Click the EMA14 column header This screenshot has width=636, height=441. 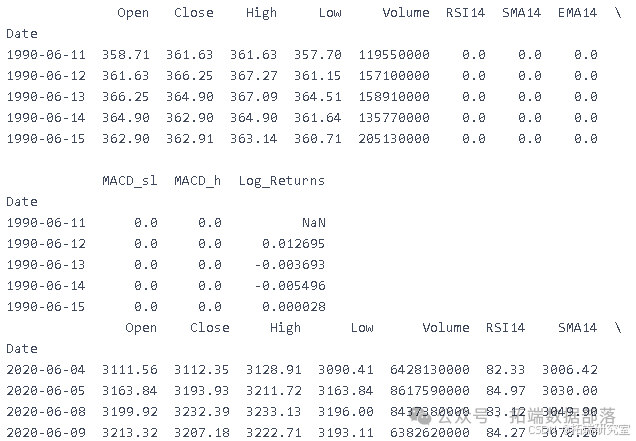click(577, 13)
